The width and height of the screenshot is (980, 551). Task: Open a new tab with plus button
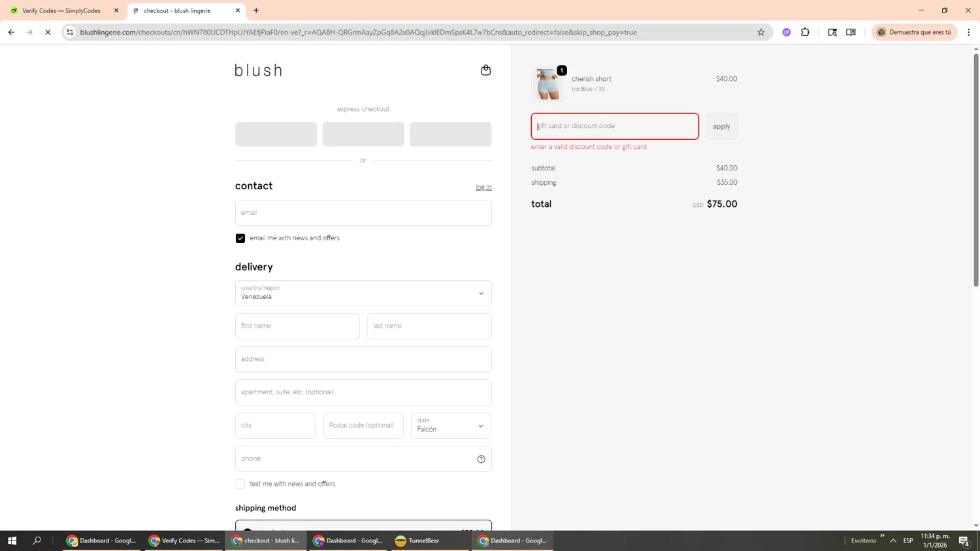click(256, 10)
